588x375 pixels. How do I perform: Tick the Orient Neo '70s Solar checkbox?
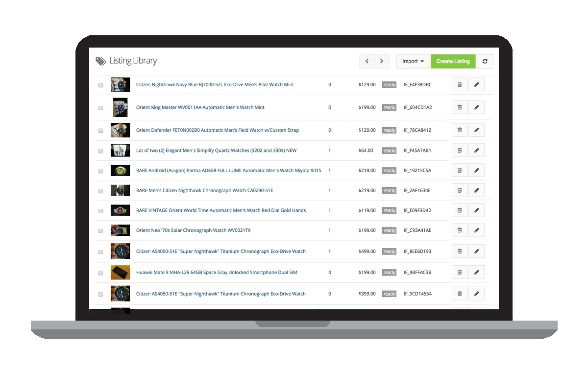[100, 231]
